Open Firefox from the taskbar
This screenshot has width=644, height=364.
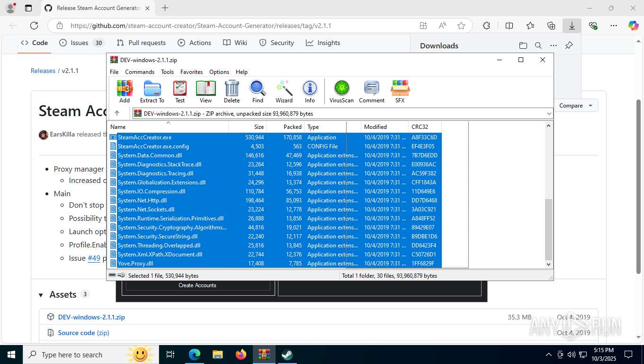tap(241, 355)
